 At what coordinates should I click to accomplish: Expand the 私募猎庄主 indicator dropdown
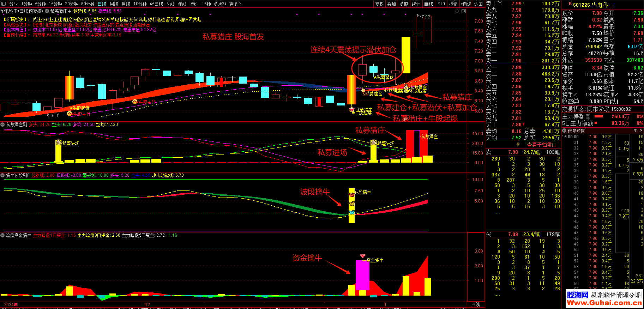pos(47,11)
